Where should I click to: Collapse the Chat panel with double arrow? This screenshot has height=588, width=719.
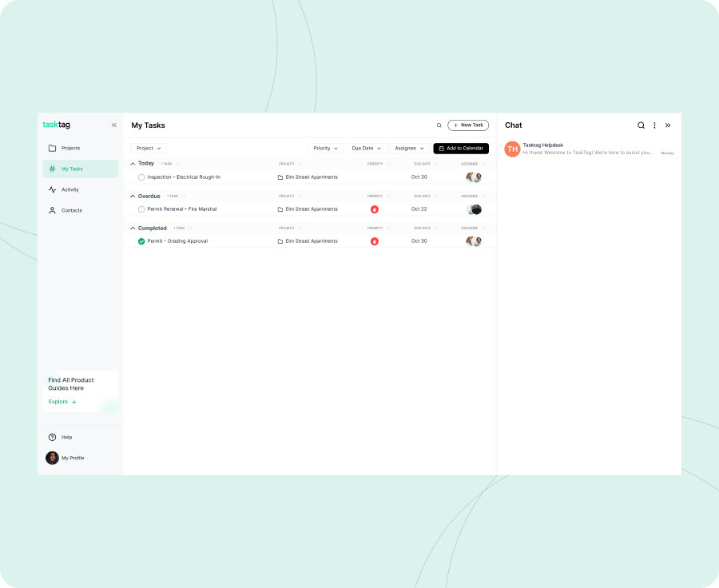coord(668,125)
